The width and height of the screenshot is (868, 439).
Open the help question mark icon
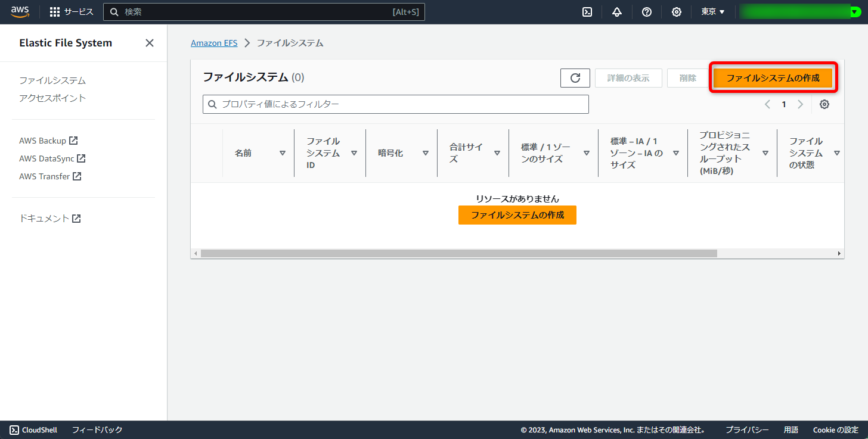(647, 12)
